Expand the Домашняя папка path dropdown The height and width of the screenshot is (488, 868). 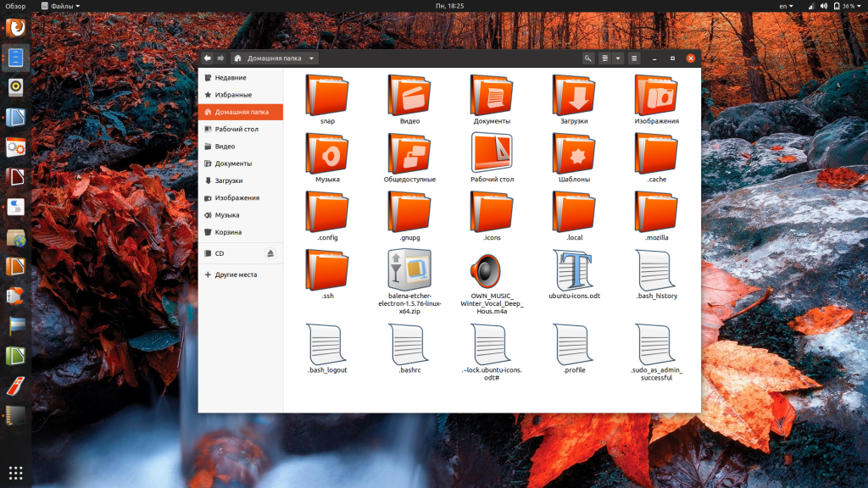[312, 58]
